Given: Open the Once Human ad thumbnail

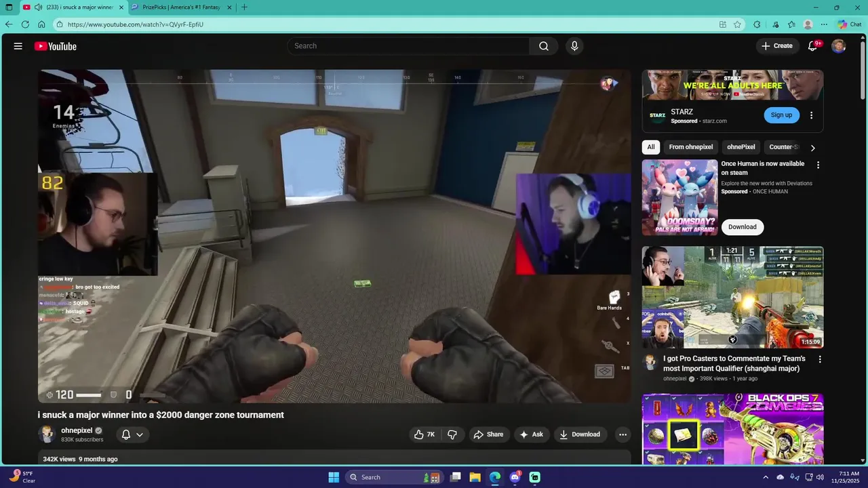Looking at the screenshot, I should tap(679, 197).
